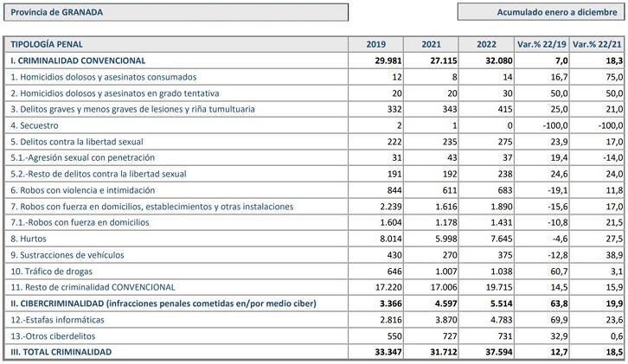628x364 pixels.
Task: Select the 2022 column header
Action: [x=486, y=45]
